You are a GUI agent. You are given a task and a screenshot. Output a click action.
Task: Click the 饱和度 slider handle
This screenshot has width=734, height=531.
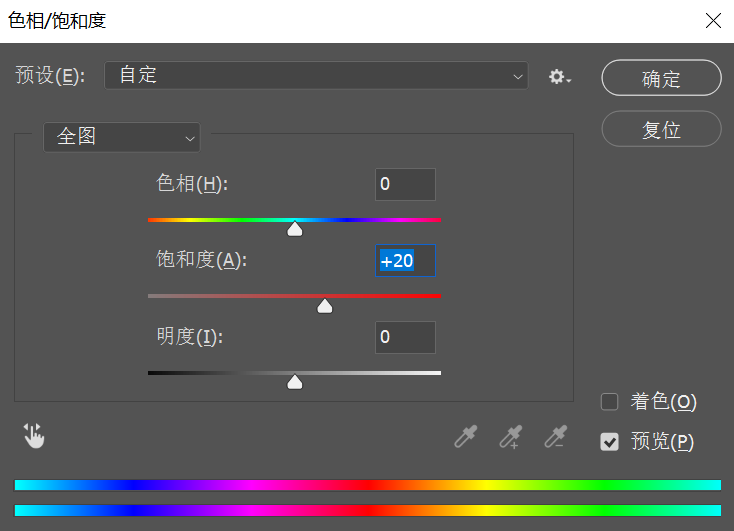(324, 305)
